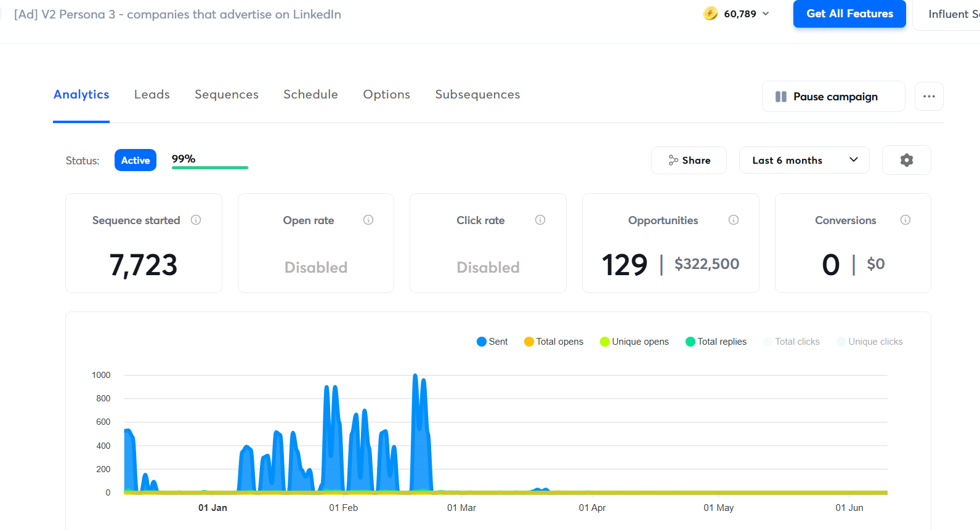Viewport: 980px width, 530px height.
Task: Expand the 60,789 credits dropdown
Action: pos(766,14)
